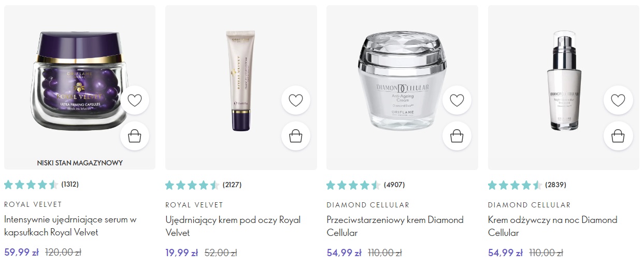Favorite the Royal Velvet eye cream
644x266 pixels.
pos(296,100)
